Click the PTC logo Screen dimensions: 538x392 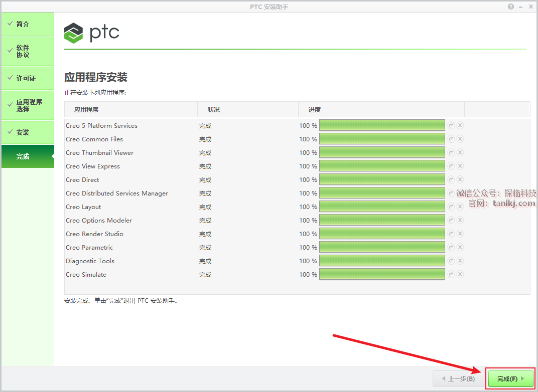(92, 33)
